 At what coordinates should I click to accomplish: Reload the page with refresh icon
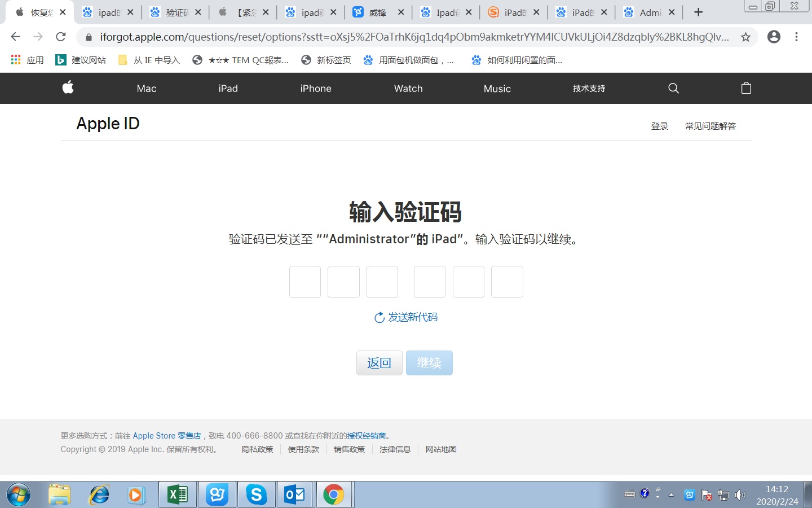click(x=61, y=37)
